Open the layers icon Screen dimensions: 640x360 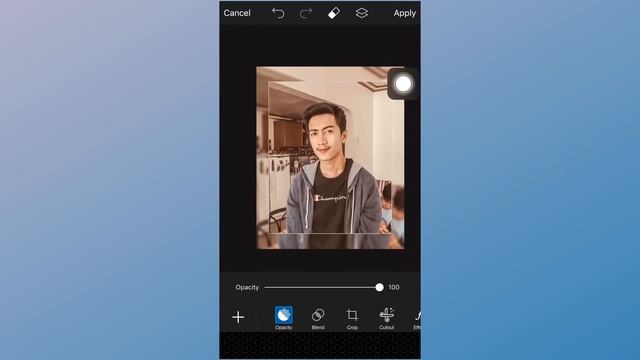pyautogui.click(x=362, y=13)
